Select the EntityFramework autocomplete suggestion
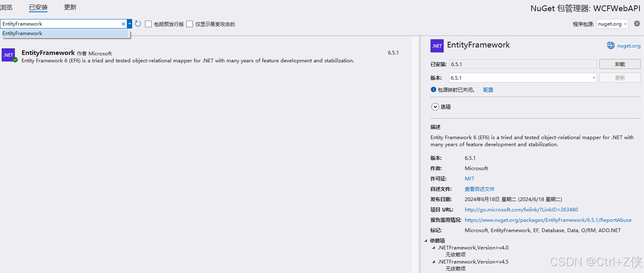 pyautogui.click(x=65, y=33)
